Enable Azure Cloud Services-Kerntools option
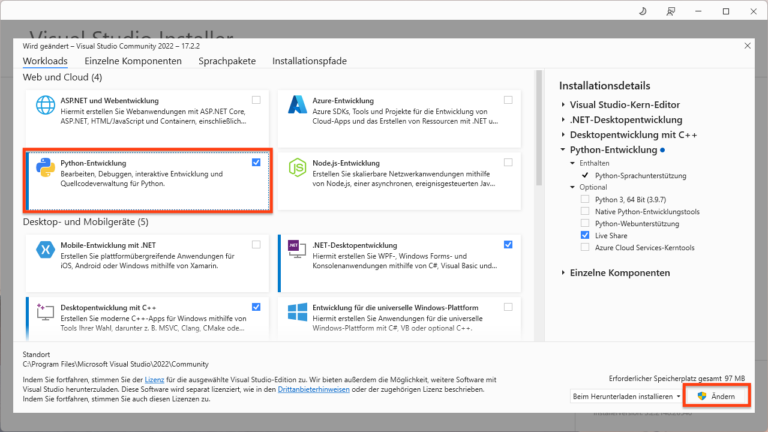768x432 pixels. click(x=585, y=247)
